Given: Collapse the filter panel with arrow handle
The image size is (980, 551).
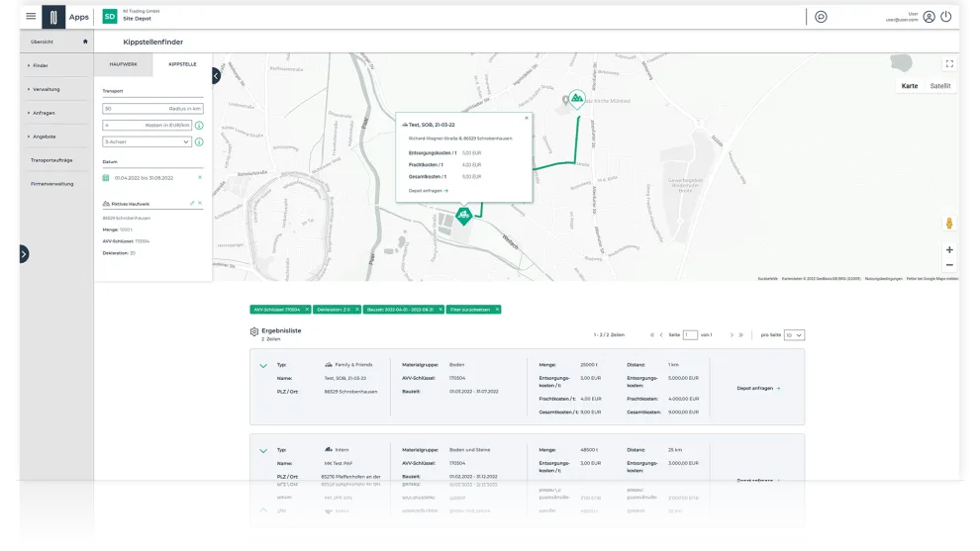Looking at the screenshot, I should [x=216, y=75].
